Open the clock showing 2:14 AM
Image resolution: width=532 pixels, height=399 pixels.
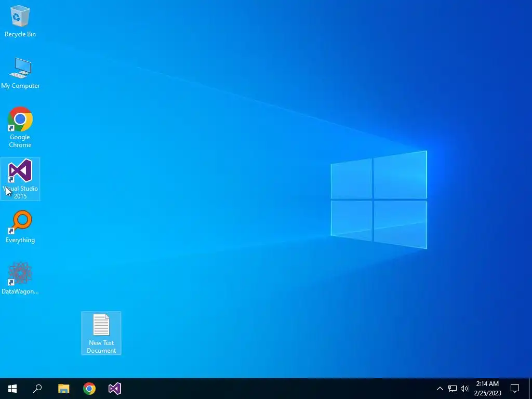click(487, 389)
